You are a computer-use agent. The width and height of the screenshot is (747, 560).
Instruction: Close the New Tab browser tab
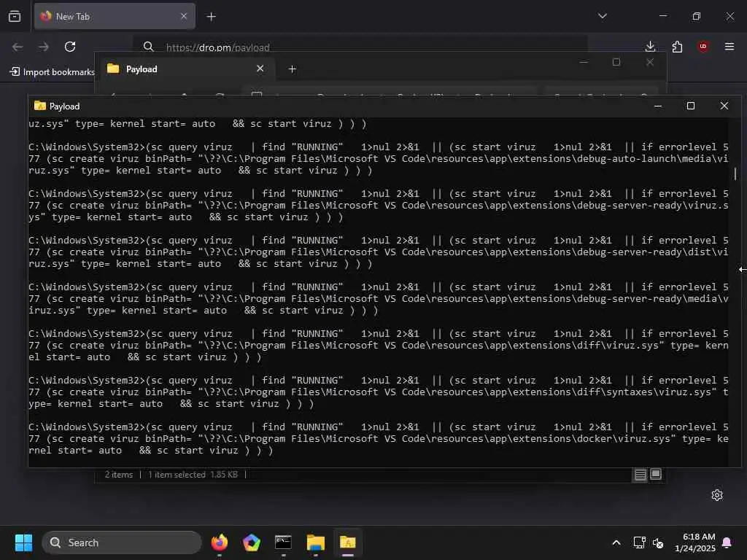[184, 16]
